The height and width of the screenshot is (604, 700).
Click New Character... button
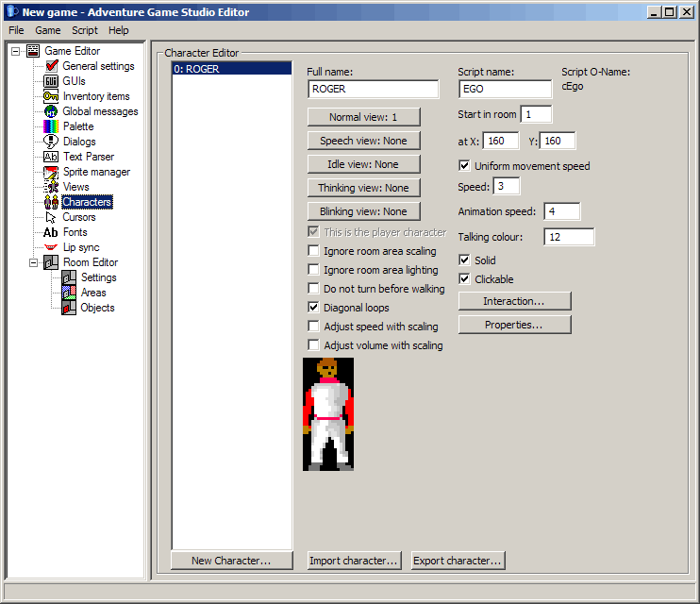click(x=232, y=561)
